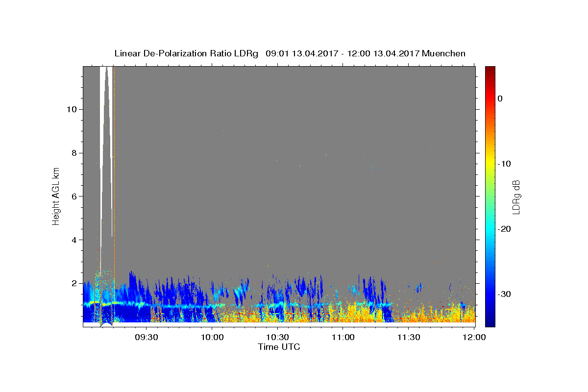
Task: Click the height label 8
Action: tap(74, 153)
